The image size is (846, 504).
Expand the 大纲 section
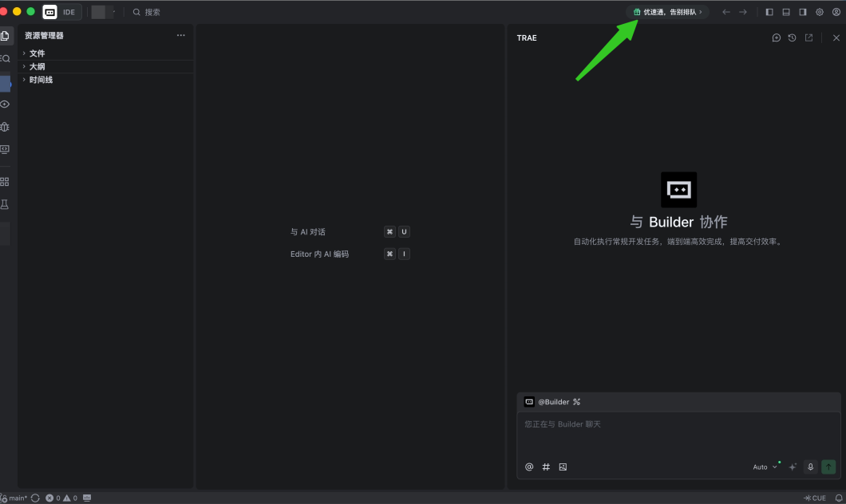[105, 66]
